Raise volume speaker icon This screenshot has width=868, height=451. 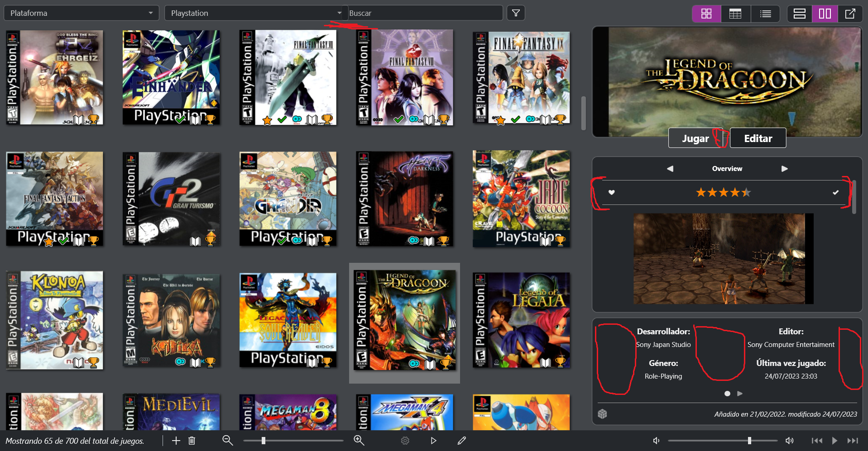tap(789, 441)
